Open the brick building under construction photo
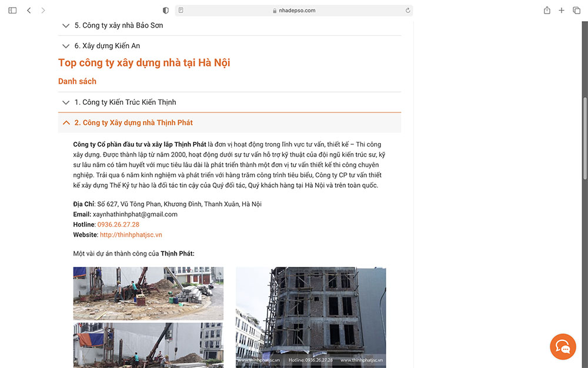Viewport: 588px width, 368px height. coord(311,317)
